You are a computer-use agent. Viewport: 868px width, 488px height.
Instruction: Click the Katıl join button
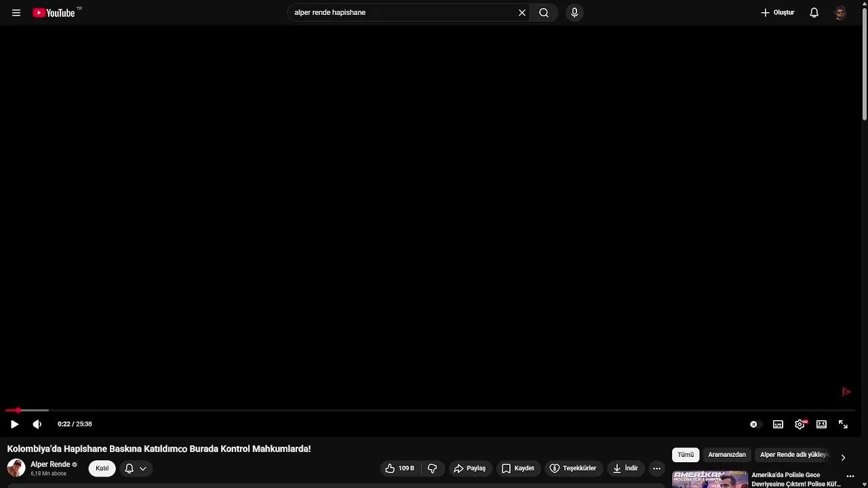[x=102, y=468]
